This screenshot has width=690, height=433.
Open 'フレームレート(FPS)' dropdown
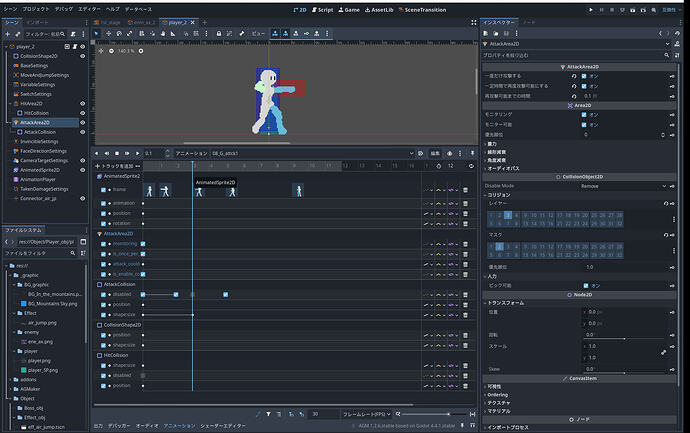367,414
